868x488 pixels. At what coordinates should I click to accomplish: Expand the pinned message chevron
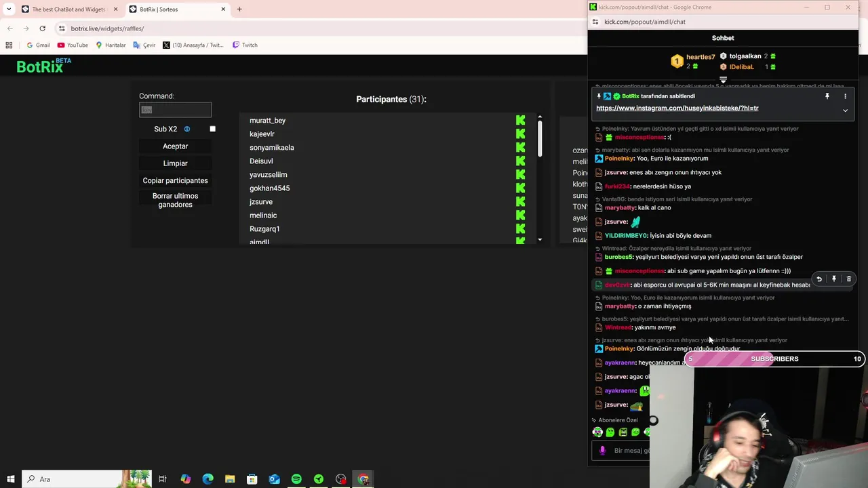845,110
